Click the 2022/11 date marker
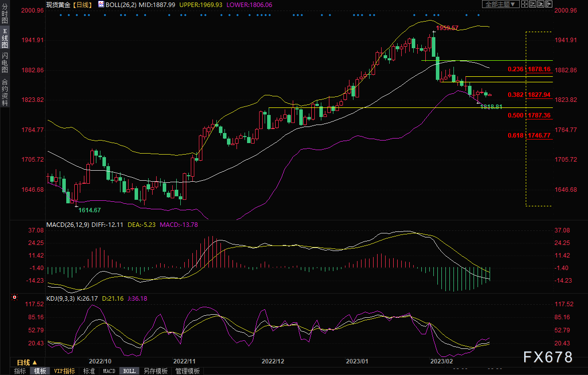 184,361
